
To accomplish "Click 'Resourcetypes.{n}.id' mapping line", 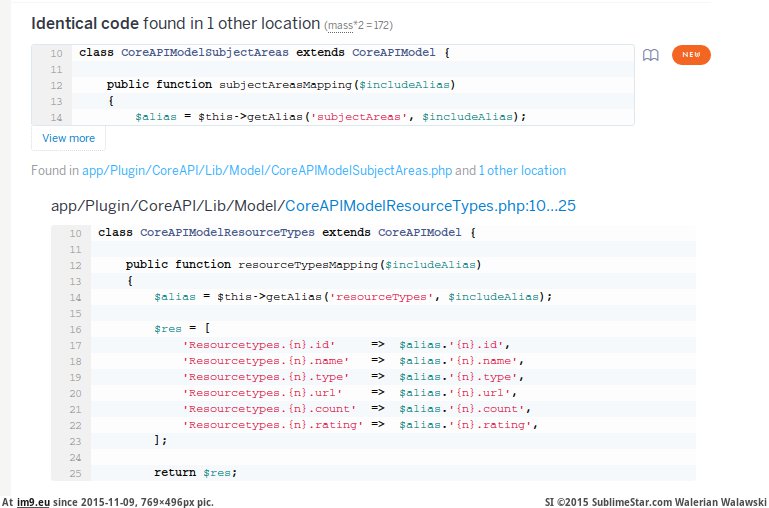I will click(x=346, y=345).
